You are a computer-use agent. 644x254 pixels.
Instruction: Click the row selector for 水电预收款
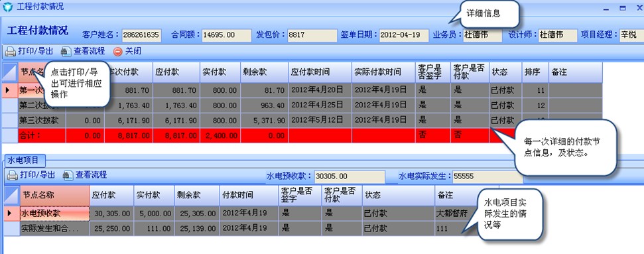coord(12,214)
